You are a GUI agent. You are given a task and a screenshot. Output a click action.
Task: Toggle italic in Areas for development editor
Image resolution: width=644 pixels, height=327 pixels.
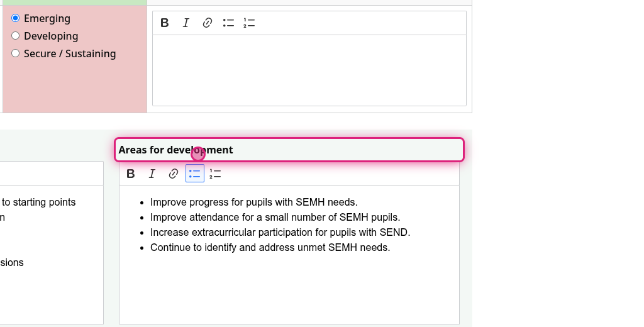point(152,174)
